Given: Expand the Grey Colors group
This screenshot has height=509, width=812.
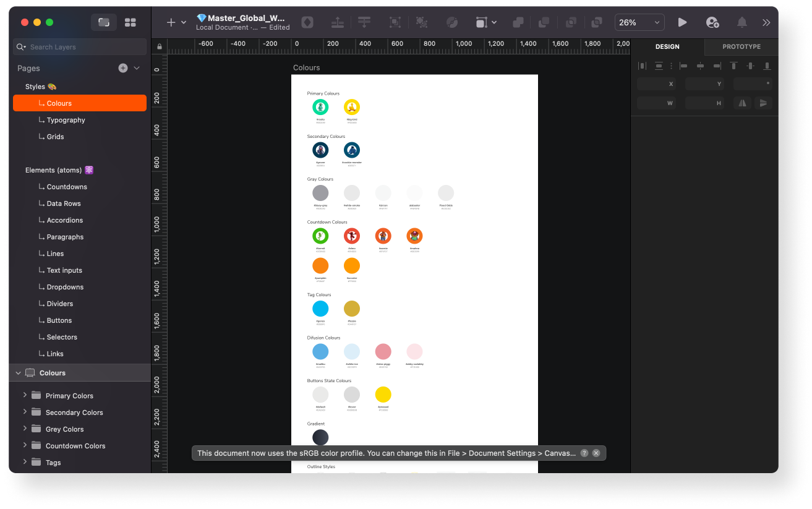Looking at the screenshot, I should [x=25, y=428].
